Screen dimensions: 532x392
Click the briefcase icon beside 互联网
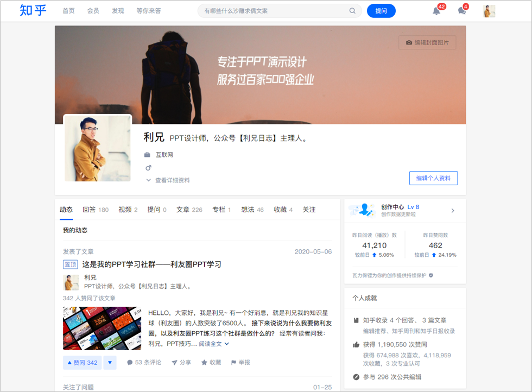pos(147,155)
